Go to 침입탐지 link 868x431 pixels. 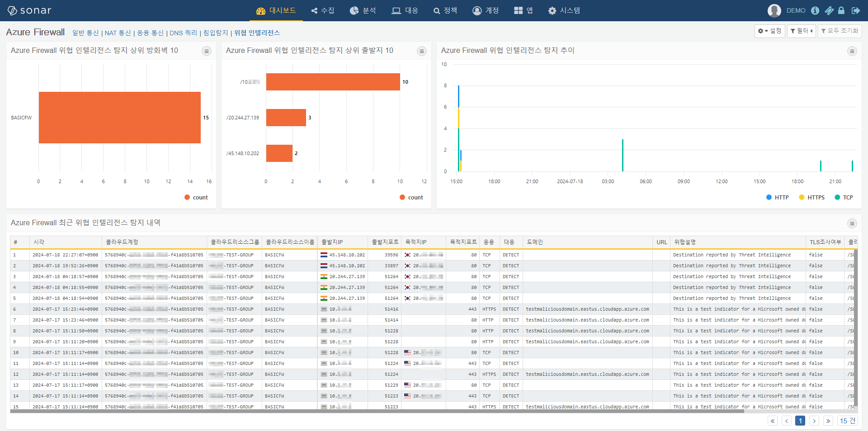pyautogui.click(x=216, y=33)
